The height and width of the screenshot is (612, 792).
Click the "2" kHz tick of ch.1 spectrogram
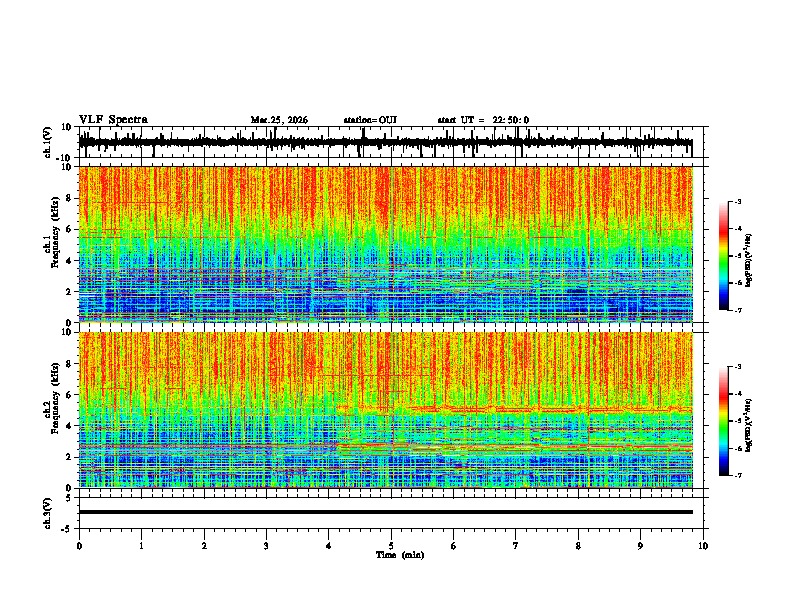[x=70, y=291]
